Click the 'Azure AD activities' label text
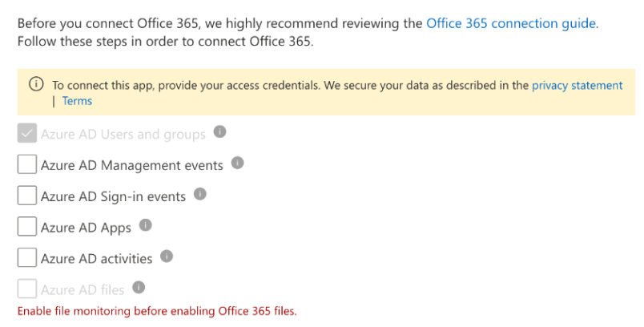 pyautogui.click(x=96, y=258)
